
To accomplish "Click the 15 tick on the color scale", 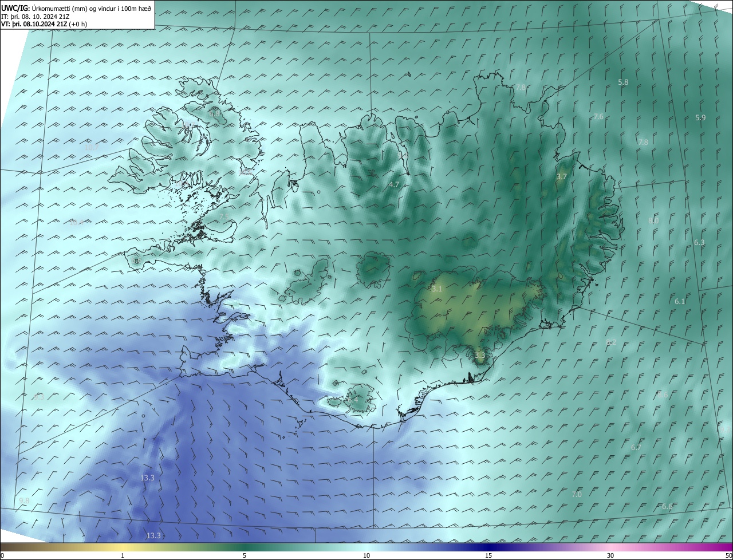I will [488, 555].
